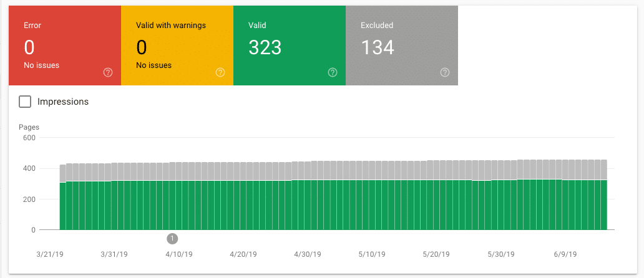The height and width of the screenshot is (278, 644).
Task: Click the help icon on Error card
Action: (x=108, y=72)
